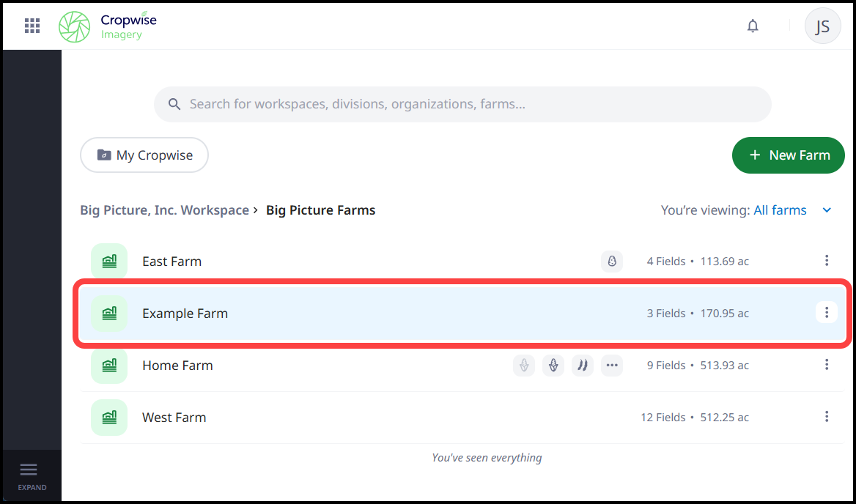Image resolution: width=856 pixels, height=504 pixels.
Task: Select the grayed corn crop icon on Home Farm
Action: pos(524,365)
